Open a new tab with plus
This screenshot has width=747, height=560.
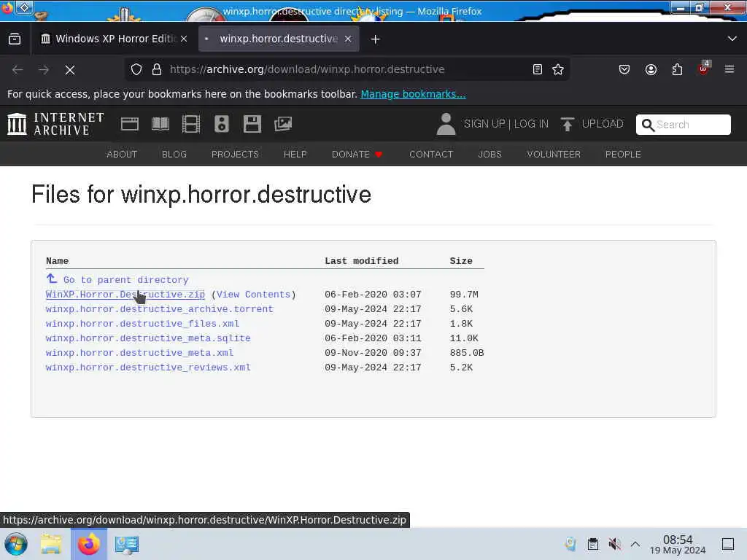pyautogui.click(x=376, y=39)
